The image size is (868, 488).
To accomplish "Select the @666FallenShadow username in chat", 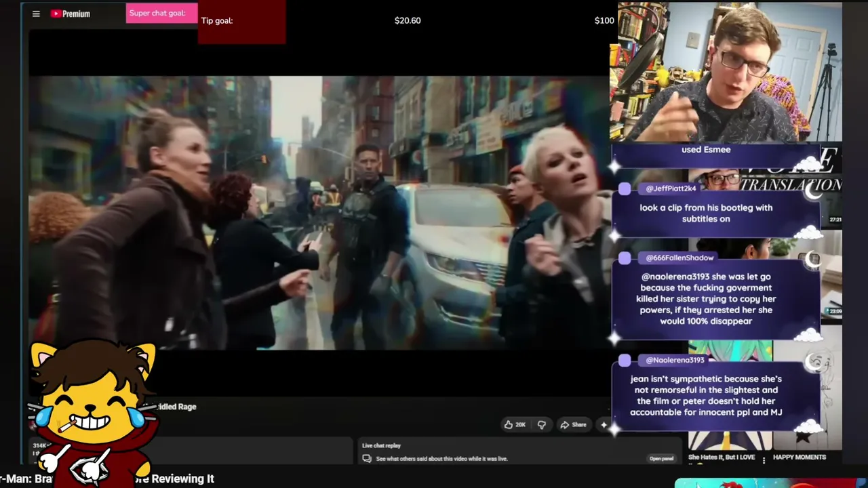I will point(679,258).
